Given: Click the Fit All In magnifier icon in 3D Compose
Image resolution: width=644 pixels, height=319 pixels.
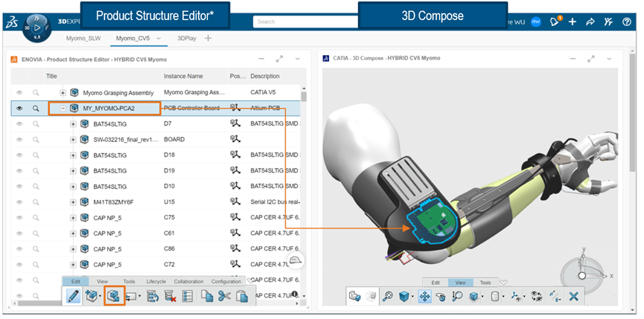Looking at the screenshot, I should [387, 296].
